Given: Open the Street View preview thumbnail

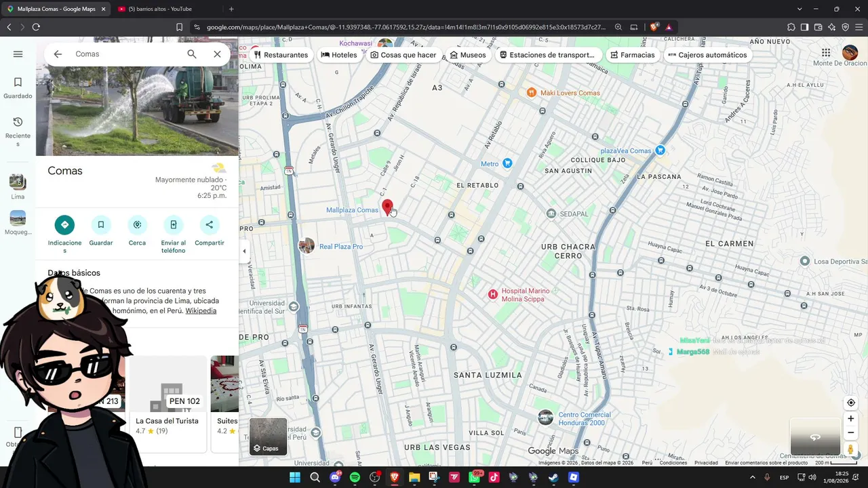Looking at the screenshot, I should pos(815,436).
